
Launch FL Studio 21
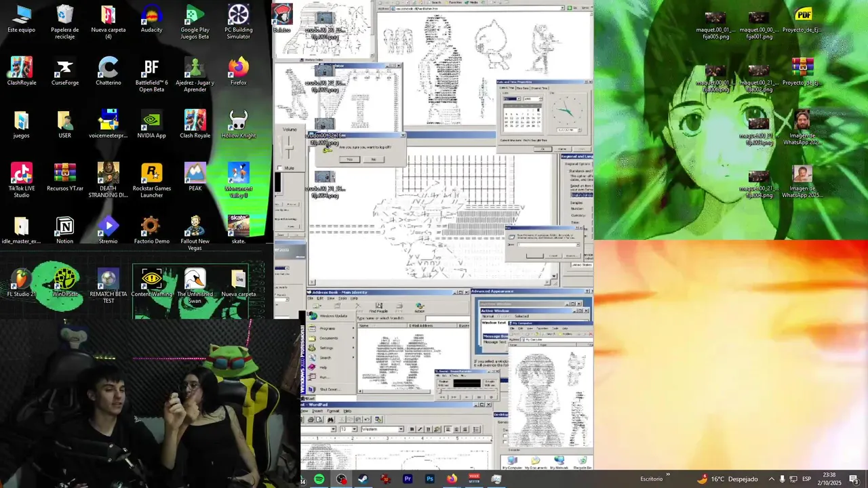22,283
